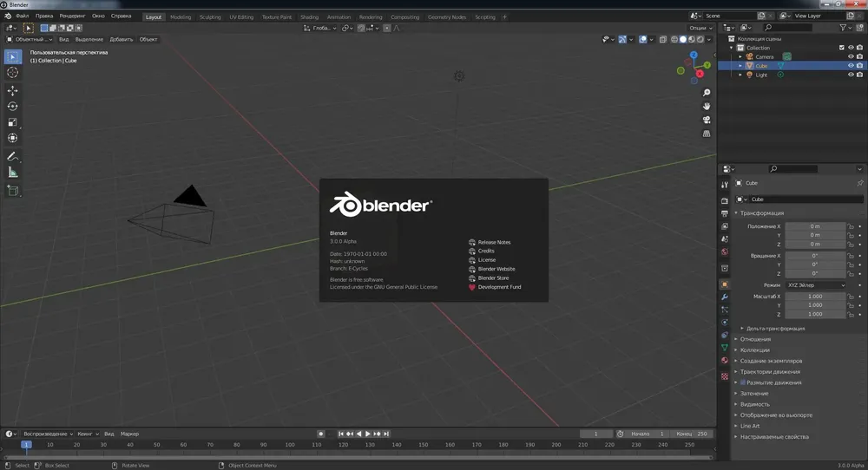Open the Release Notes link
The image size is (868, 470).
pyautogui.click(x=494, y=242)
